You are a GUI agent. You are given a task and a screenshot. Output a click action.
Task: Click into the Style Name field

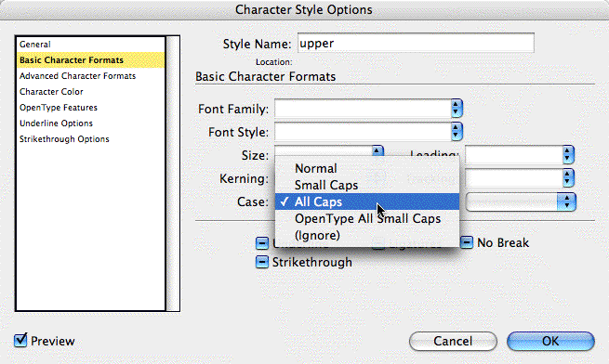tap(416, 43)
